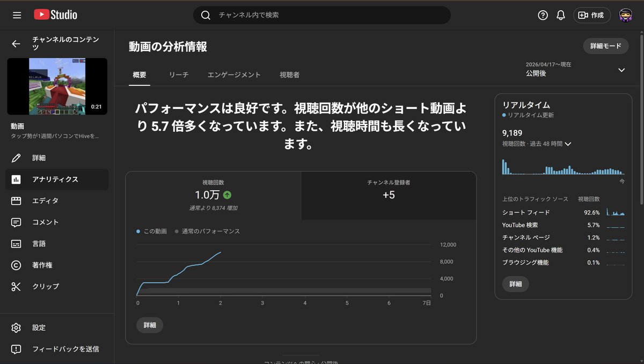Click the その他の YouTube 機能 row
The image size is (644, 364).
pos(563,250)
